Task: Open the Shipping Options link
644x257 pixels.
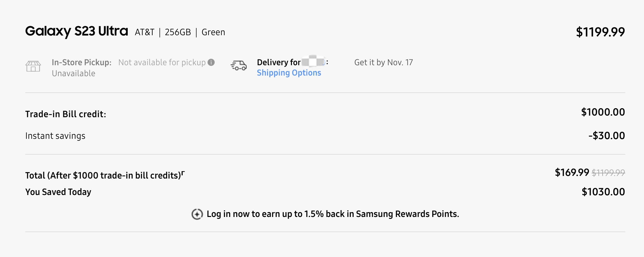Action: tap(289, 73)
